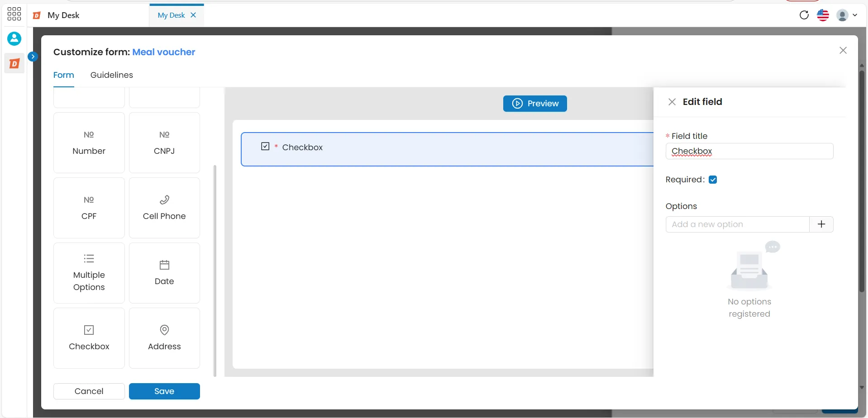The image size is (868, 418).
Task: Click the dialog's right vertical scrollbar
Action: coord(862,181)
